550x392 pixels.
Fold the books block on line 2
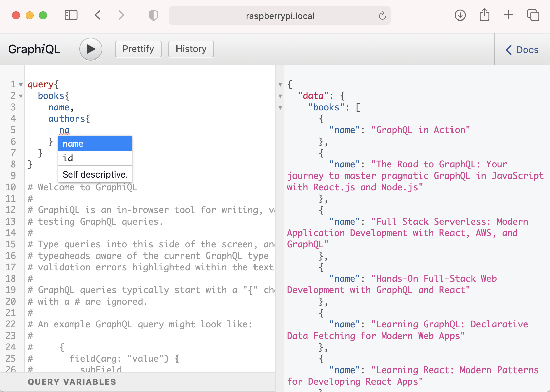coord(21,96)
